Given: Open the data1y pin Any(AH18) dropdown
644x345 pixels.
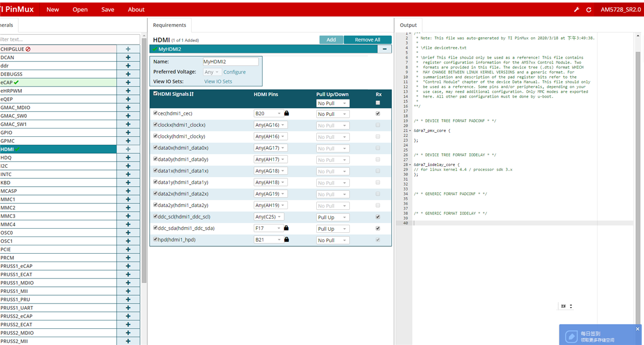Looking at the screenshot, I should [271, 182].
